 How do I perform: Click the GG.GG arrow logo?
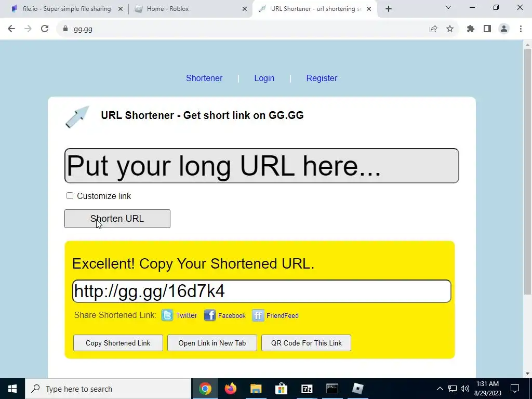[x=77, y=117]
